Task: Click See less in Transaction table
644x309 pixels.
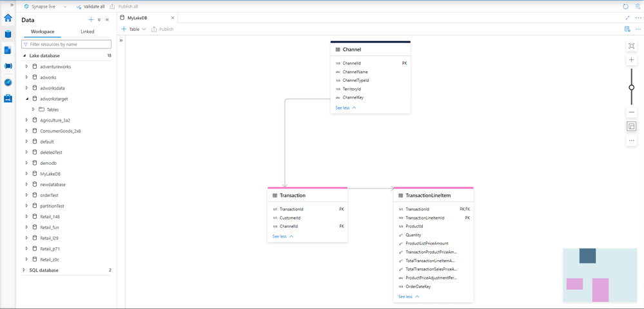Action: (x=283, y=236)
